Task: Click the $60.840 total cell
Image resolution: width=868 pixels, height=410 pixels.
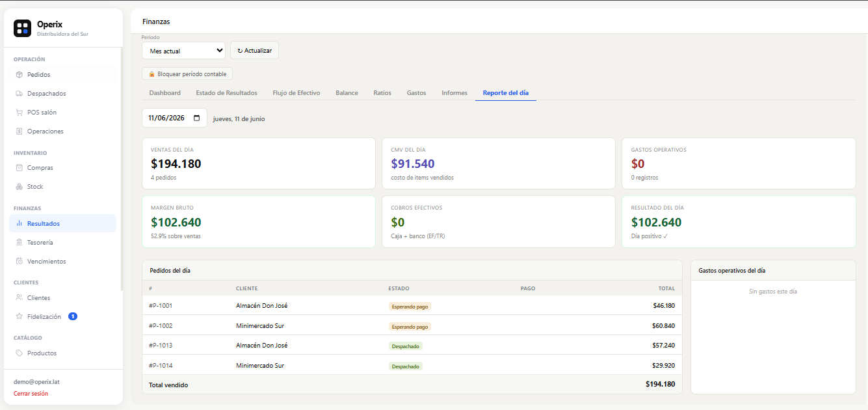Action: [664, 326]
